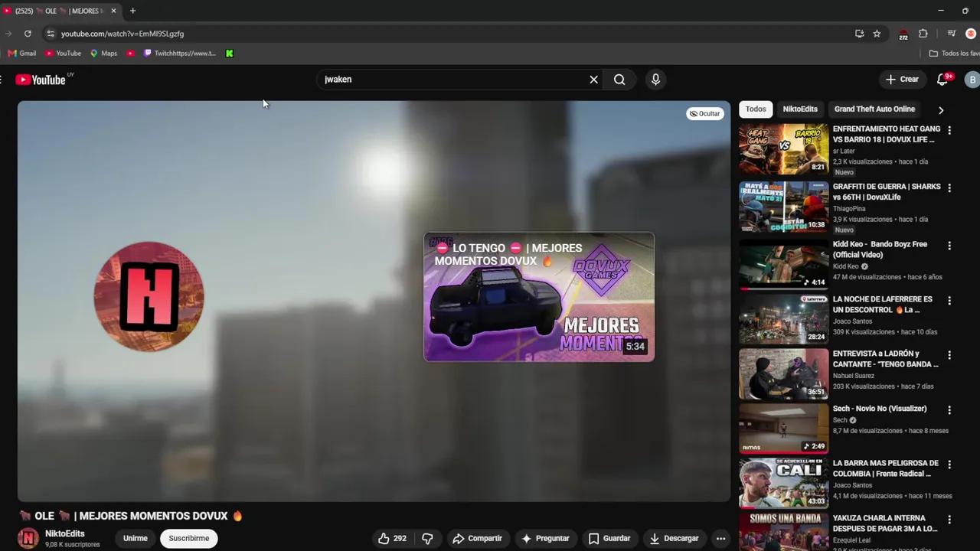Open GRAFFITI DE GUERRA video thumbnail
Viewport: 980px width, 551px height.
tap(783, 207)
